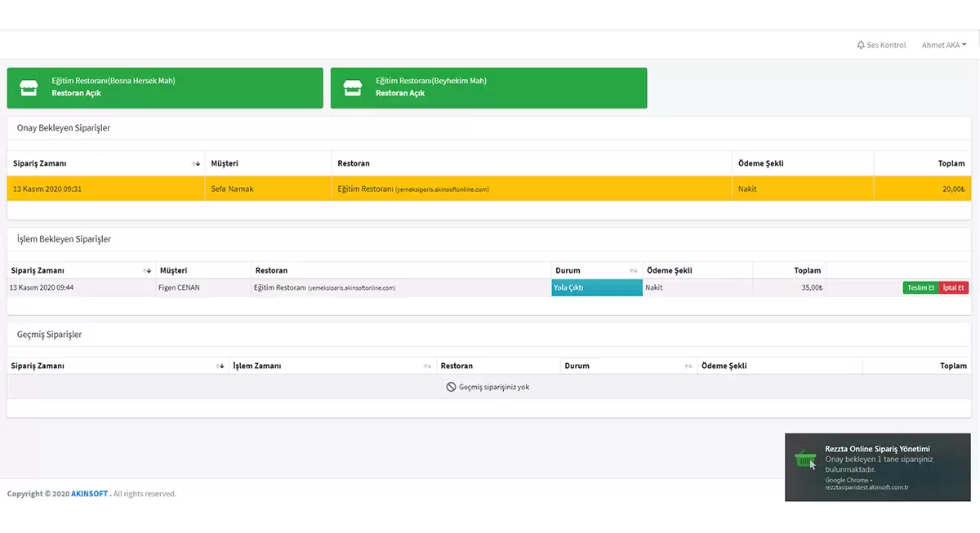
Task: Click the basket icon in the notification
Action: pyautogui.click(x=805, y=460)
